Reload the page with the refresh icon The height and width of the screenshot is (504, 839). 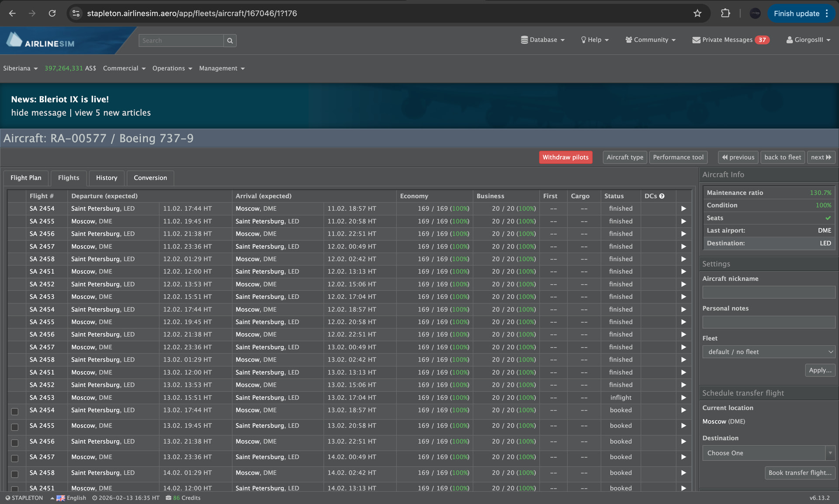click(x=52, y=14)
